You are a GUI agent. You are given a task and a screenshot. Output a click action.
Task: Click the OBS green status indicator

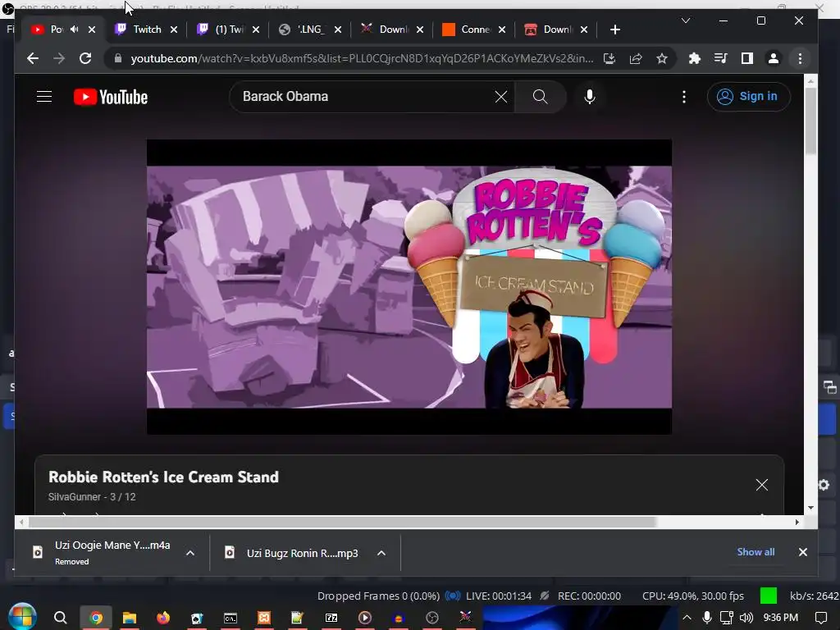[x=768, y=596]
